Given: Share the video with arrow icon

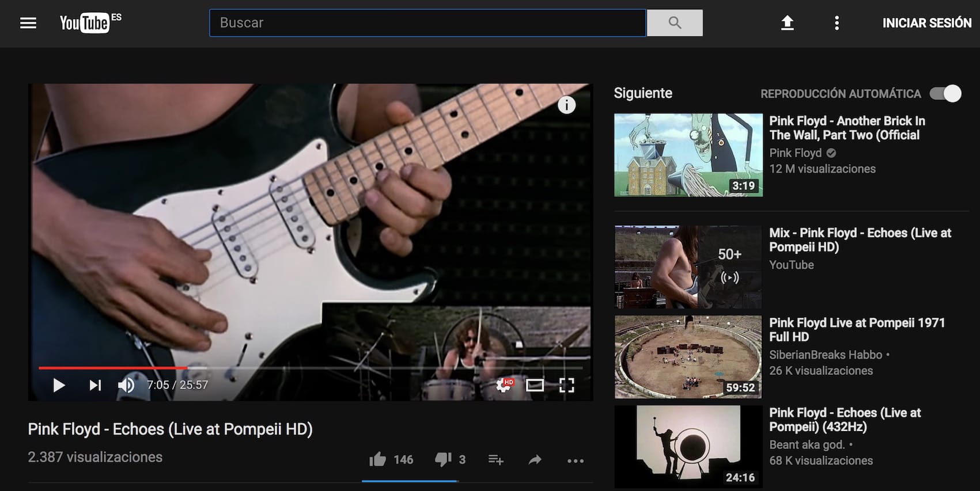Looking at the screenshot, I should click(x=535, y=460).
